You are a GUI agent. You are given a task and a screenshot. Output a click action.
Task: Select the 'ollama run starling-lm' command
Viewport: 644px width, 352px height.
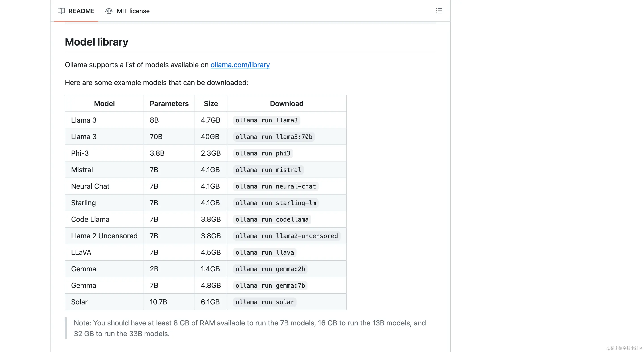pyautogui.click(x=275, y=203)
